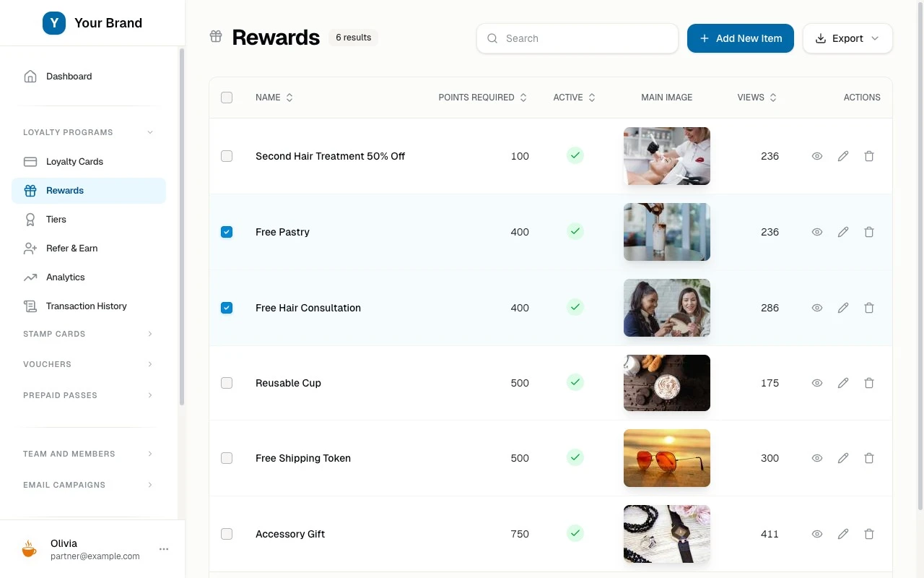Open Transaction History page

(x=89, y=306)
